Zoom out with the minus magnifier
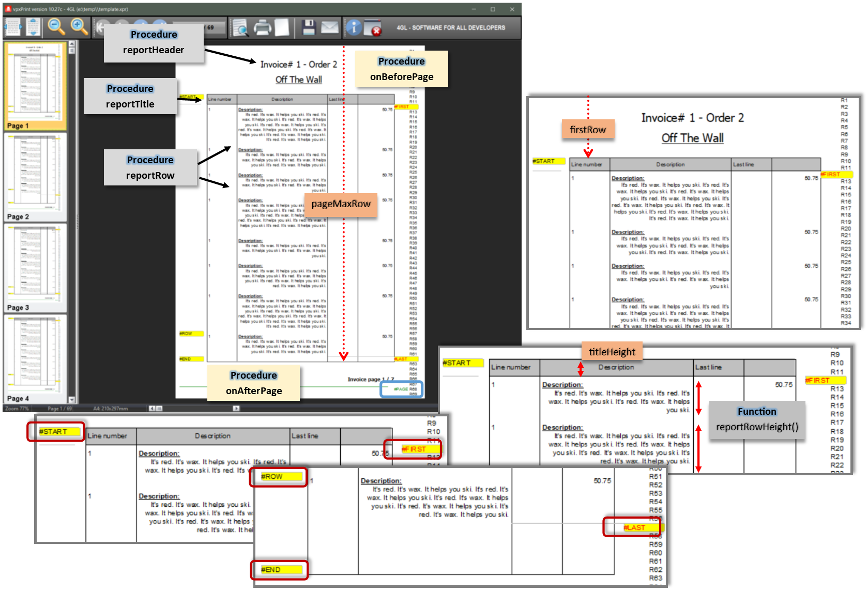 click(x=56, y=27)
